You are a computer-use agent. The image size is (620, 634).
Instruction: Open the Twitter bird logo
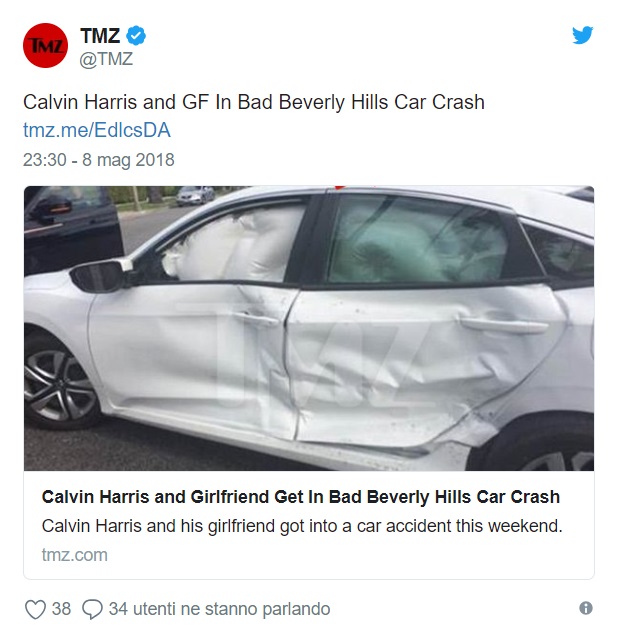(582, 35)
